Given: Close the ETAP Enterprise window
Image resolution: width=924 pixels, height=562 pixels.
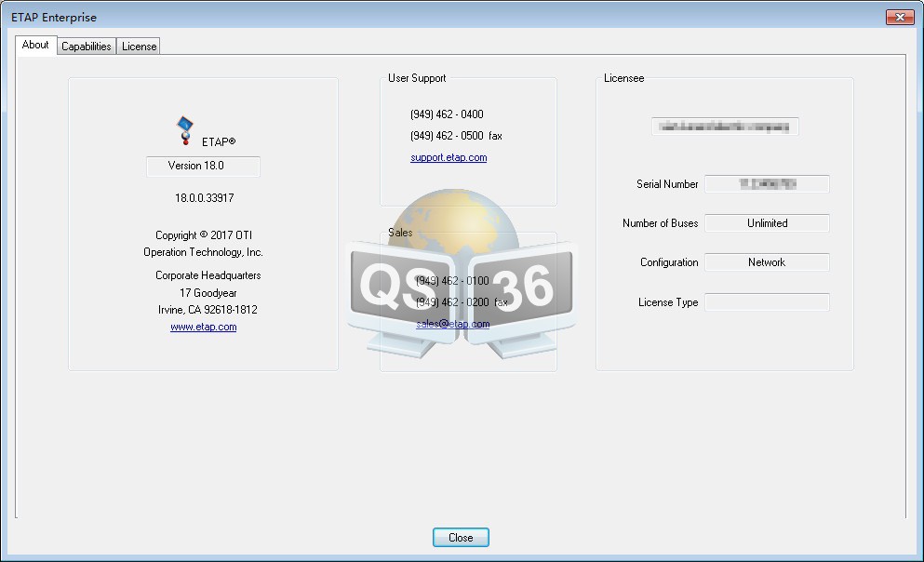Looking at the screenshot, I should (900, 17).
